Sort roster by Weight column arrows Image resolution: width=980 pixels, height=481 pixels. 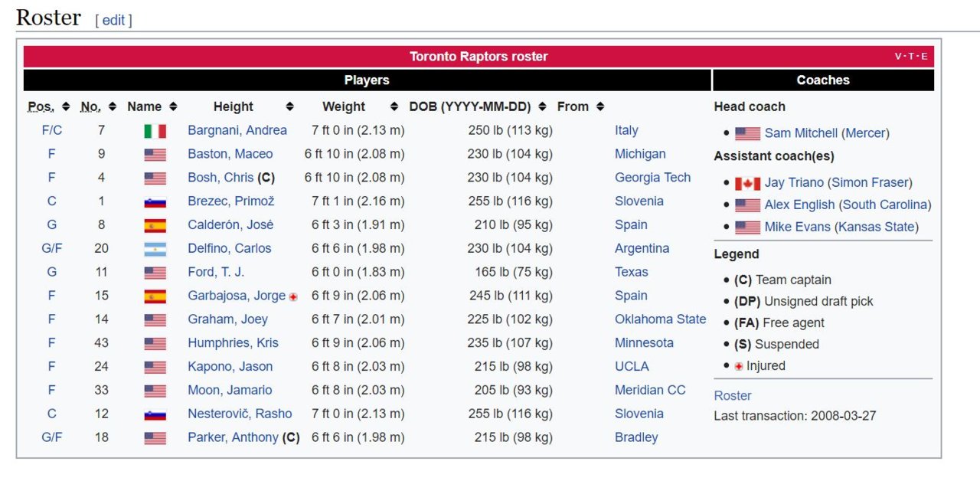[x=394, y=106]
